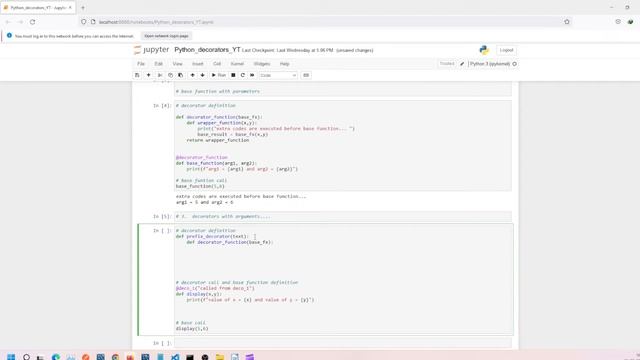Viewport: 640px width, 360px height.
Task: Click the comment cell decorators with arguments
Action: pyautogui.click(x=343, y=216)
